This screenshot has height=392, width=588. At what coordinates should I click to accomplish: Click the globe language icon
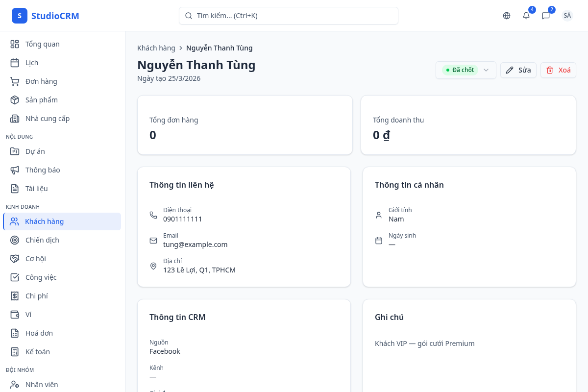tap(506, 16)
